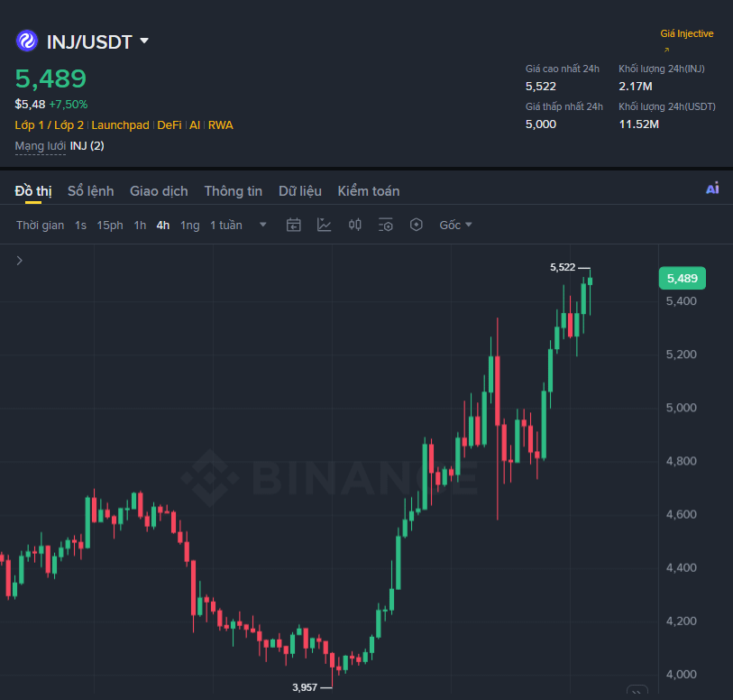733x700 pixels.
Task: Expand more timeframes dropdown arrow
Action: [263, 225]
